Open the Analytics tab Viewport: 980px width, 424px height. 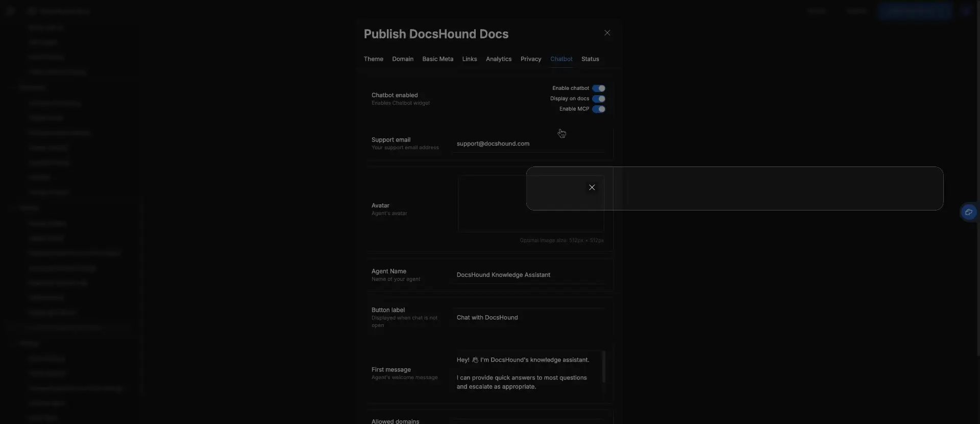[499, 59]
